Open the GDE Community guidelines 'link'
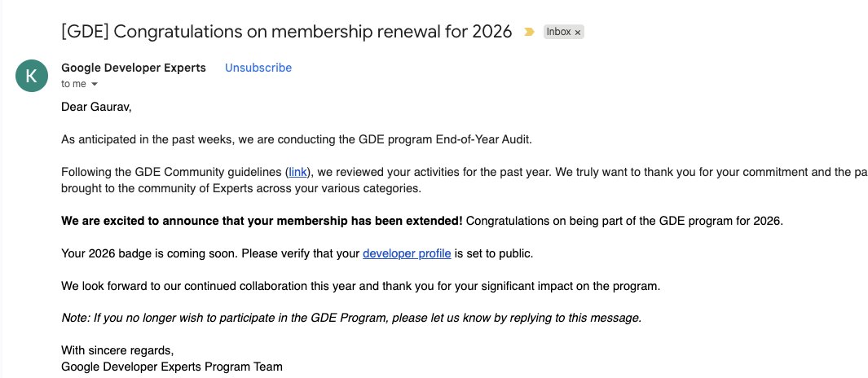 pos(297,172)
